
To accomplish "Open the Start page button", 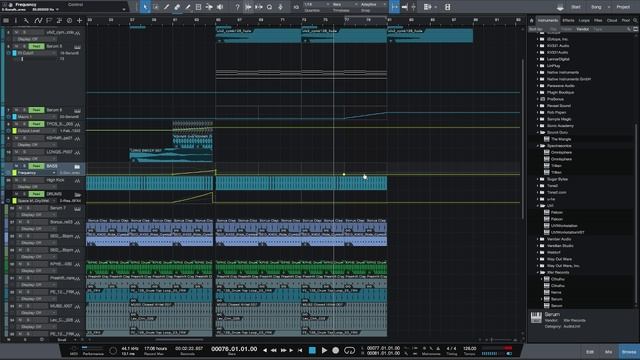I will coord(576,7).
